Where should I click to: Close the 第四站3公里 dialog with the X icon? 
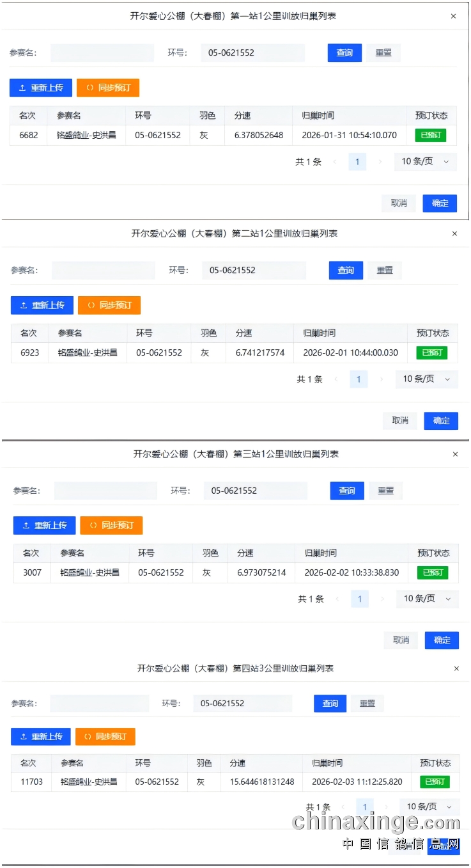pyautogui.click(x=456, y=668)
